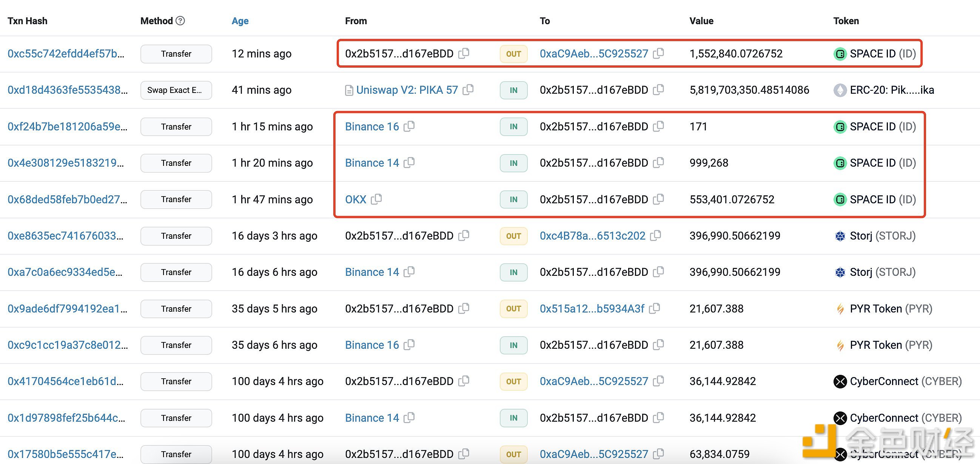Click the Uniswap contract document icon
Screen dimensions: 980x464
click(x=349, y=91)
